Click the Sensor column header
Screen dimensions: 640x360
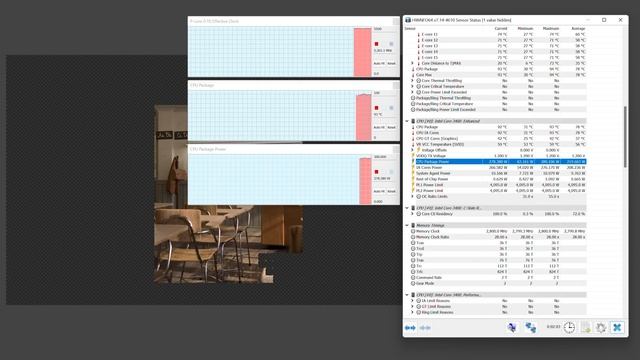click(x=410, y=29)
